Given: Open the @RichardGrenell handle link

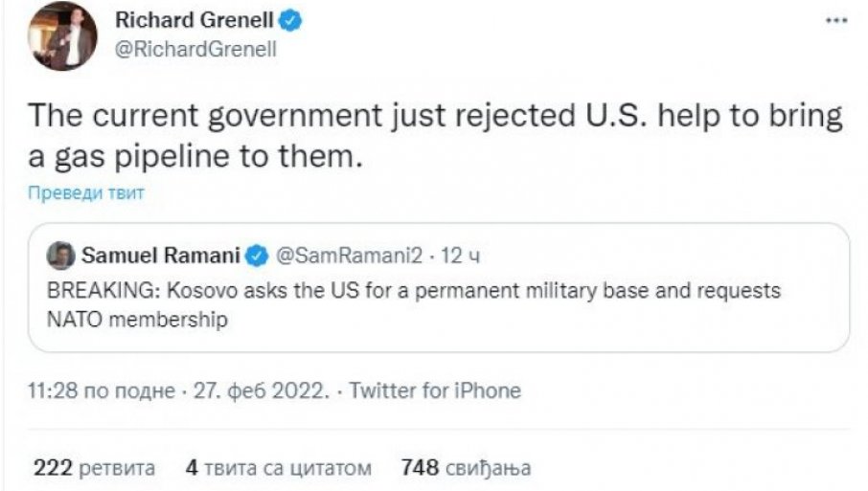Looking at the screenshot, I should (194, 51).
